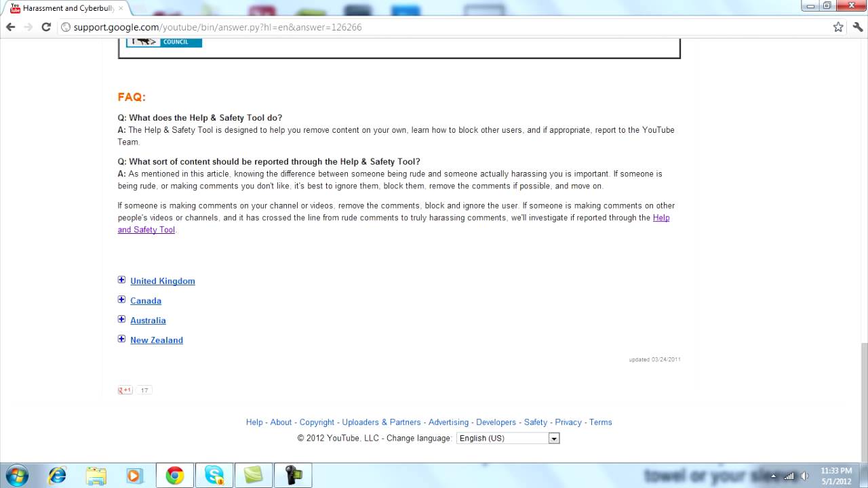Open Windows Explorer from the taskbar
Viewport: 868px width, 488px height.
click(x=96, y=475)
